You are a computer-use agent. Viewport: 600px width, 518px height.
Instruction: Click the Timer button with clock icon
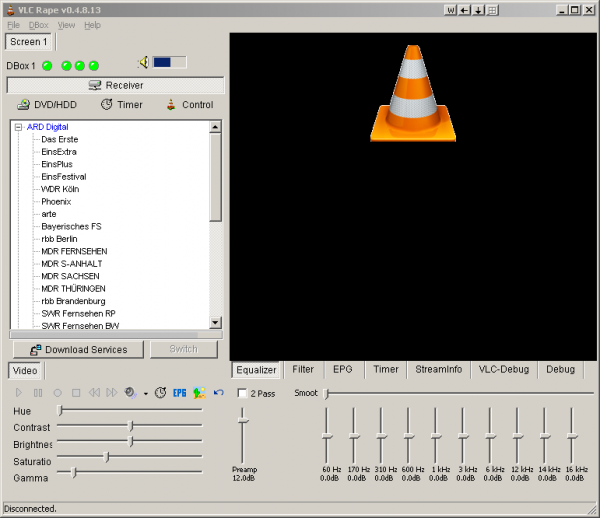coord(121,105)
